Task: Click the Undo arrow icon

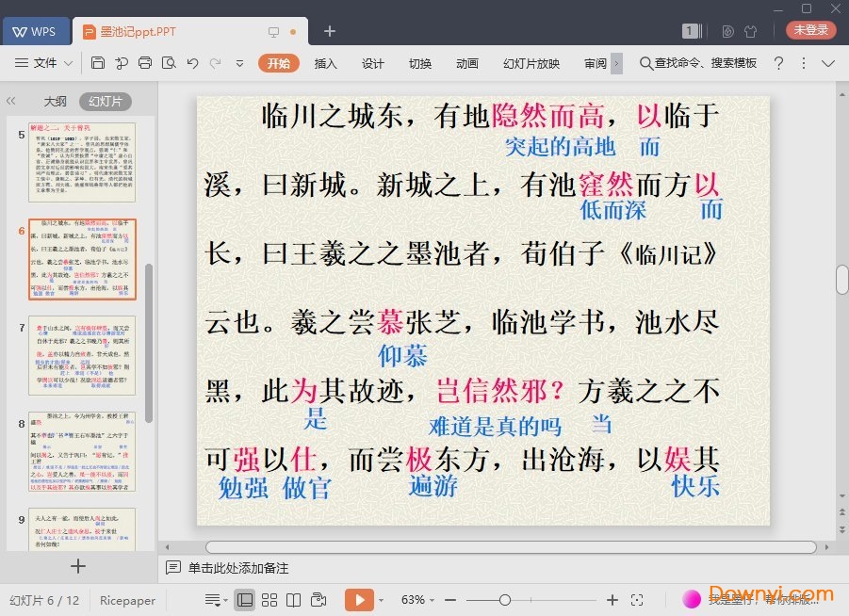Action: click(192, 63)
